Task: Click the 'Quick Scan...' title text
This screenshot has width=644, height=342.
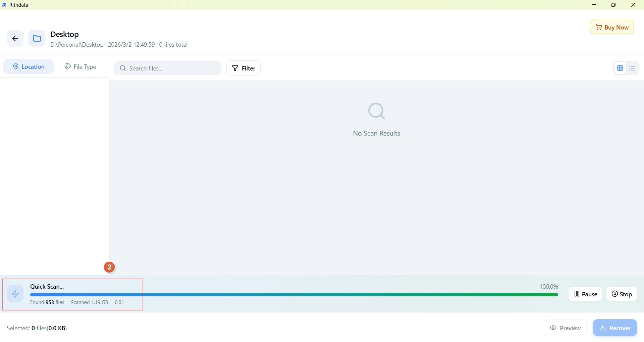Action: [47, 287]
